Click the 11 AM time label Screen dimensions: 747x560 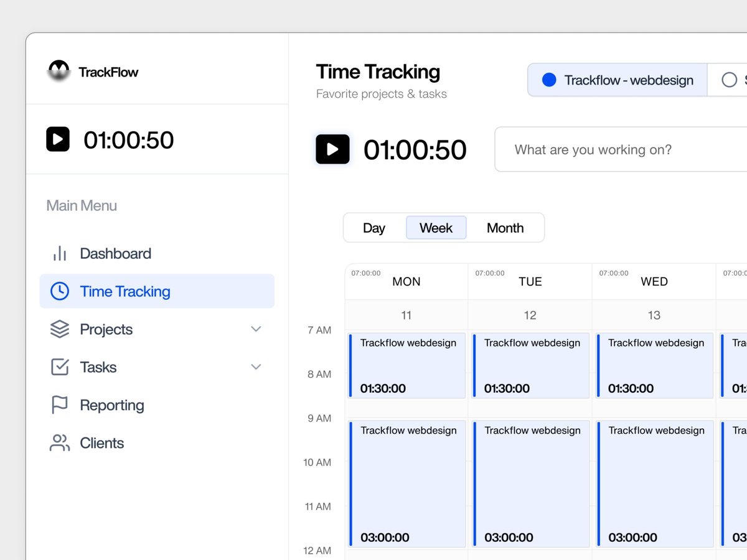click(317, 506)
